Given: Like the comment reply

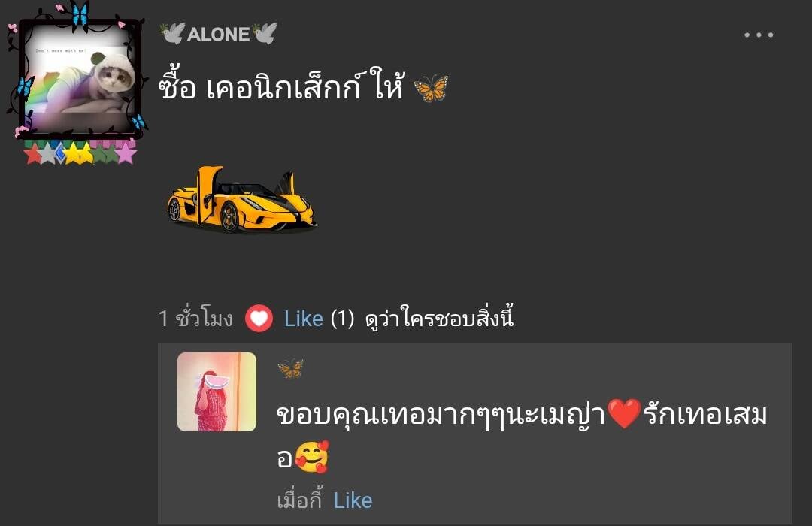Looking at the screenshot, I should [x=353, y=500].
